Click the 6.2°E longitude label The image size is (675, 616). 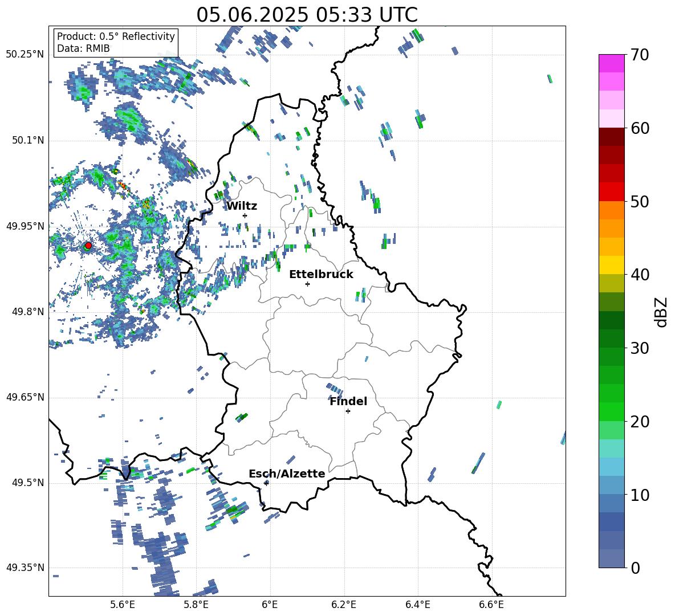pos(344,605)
